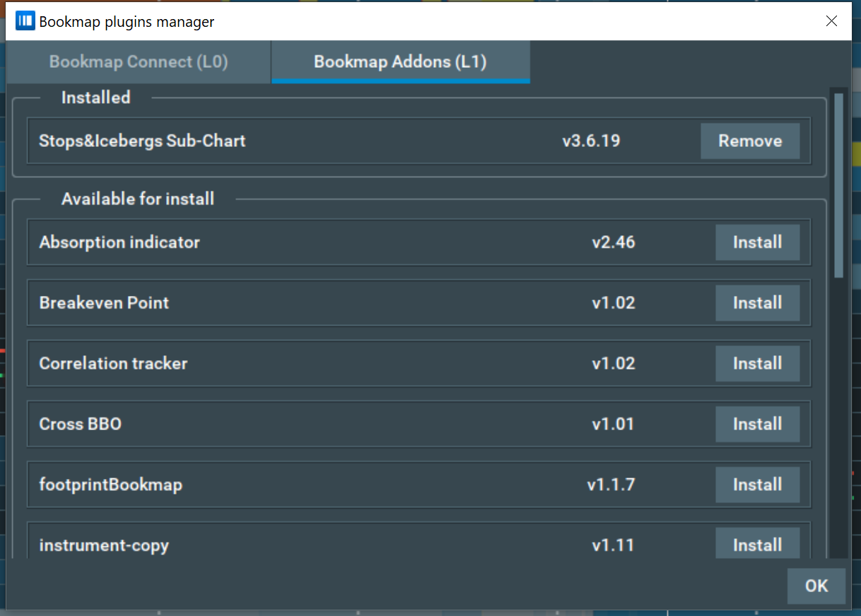
Task: Install the instrument-copy addon
Action: click(x=757, y=544)
